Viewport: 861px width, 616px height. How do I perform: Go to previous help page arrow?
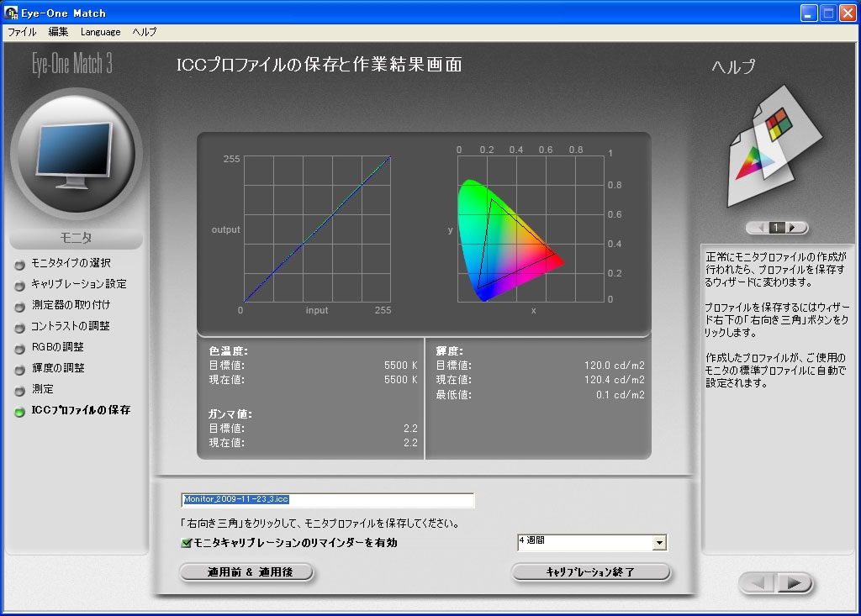pyautogui.click(x=759, y=227)
